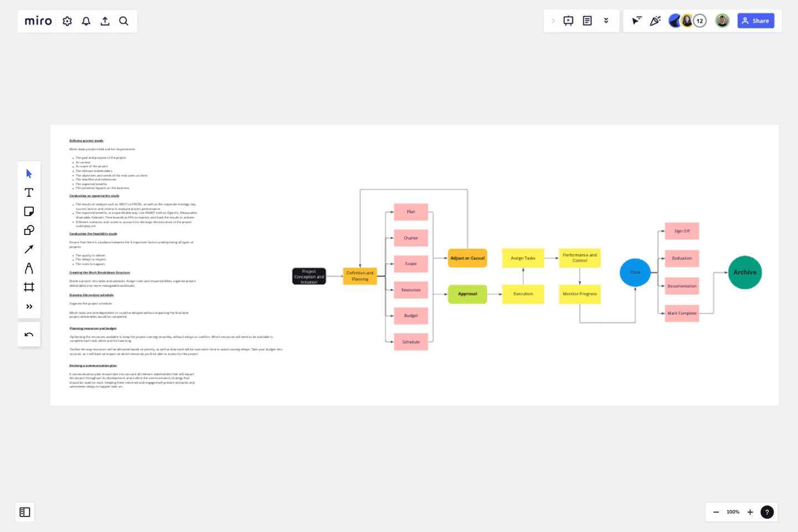Toggle Presentation mode

[x=568, y=20]
